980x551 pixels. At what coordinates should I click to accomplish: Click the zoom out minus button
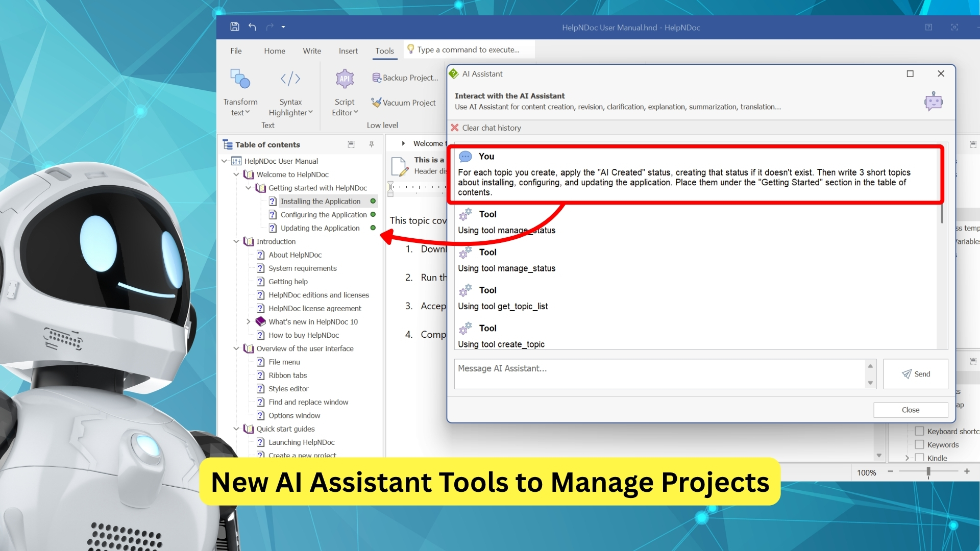[x=891, y=472]
